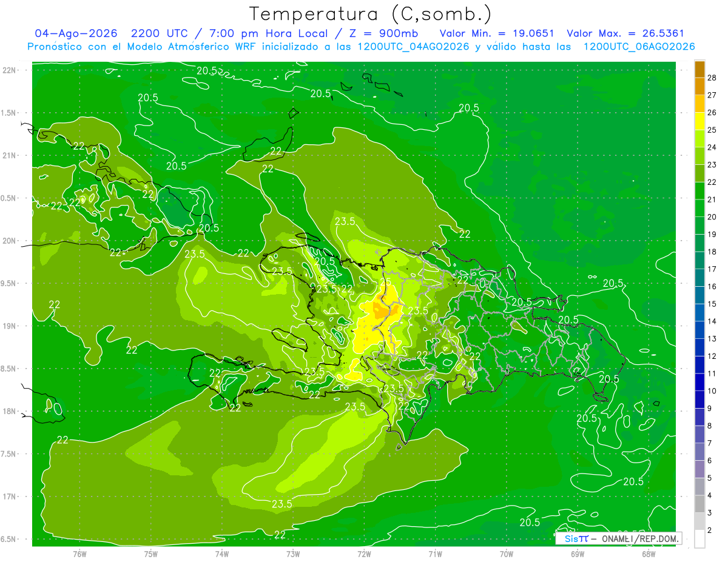728x562 pixels.
Task: Click the "19N" latitude axis label
Action: point(10,326)
